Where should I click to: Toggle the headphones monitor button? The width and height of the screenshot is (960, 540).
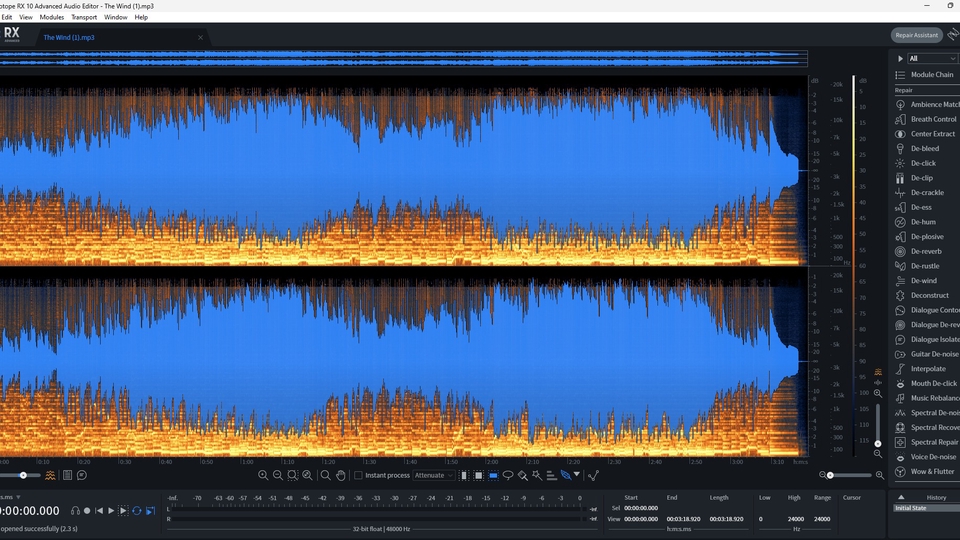point(75,510)
